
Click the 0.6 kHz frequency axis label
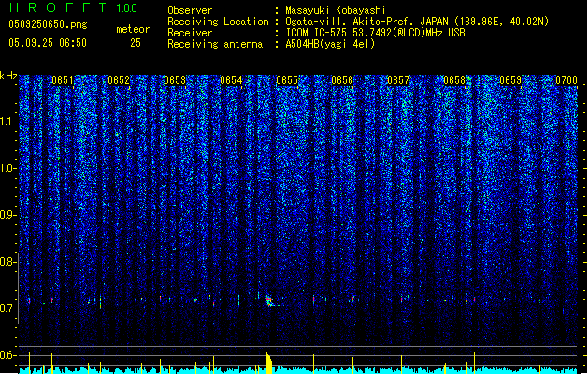coord(7,355)
